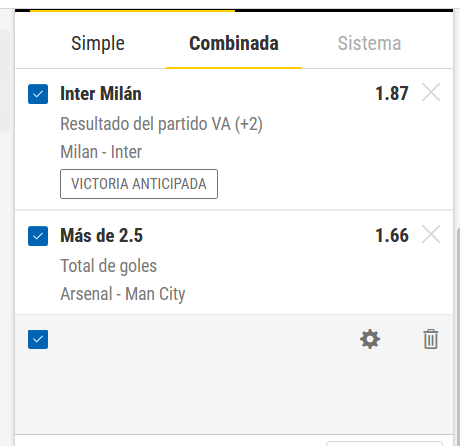Click the VICTORIA ANTICIPADA badge
Image resolution: width=460 pixels, height=446 pixels.
[x=139, y=184]
